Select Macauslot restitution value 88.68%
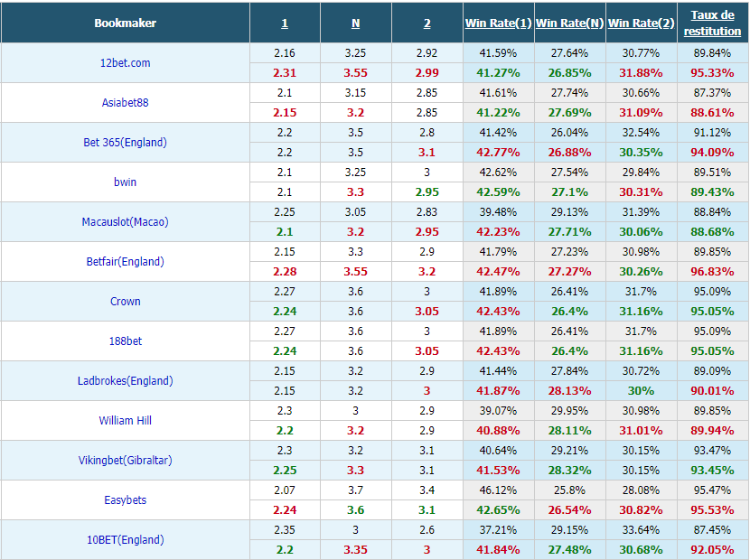Screen dimensions: 750x560 712,231
